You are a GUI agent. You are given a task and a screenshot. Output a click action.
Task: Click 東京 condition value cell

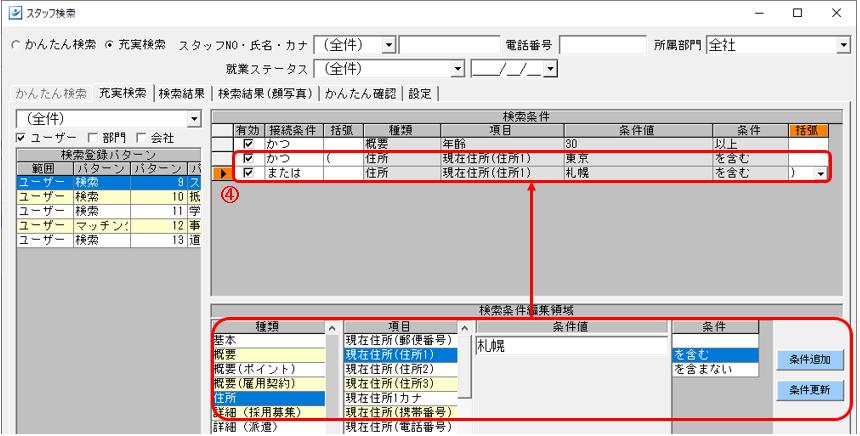638,158
